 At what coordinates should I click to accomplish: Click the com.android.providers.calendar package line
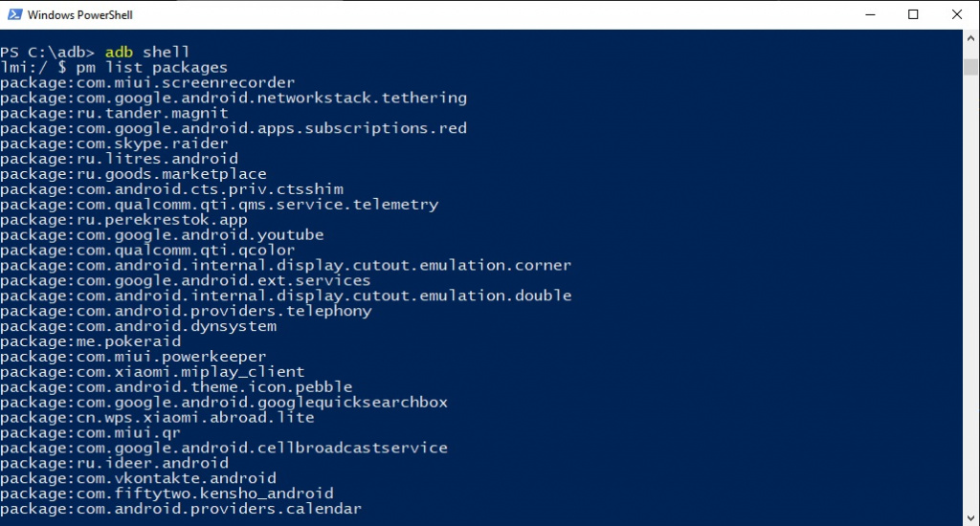181,509
